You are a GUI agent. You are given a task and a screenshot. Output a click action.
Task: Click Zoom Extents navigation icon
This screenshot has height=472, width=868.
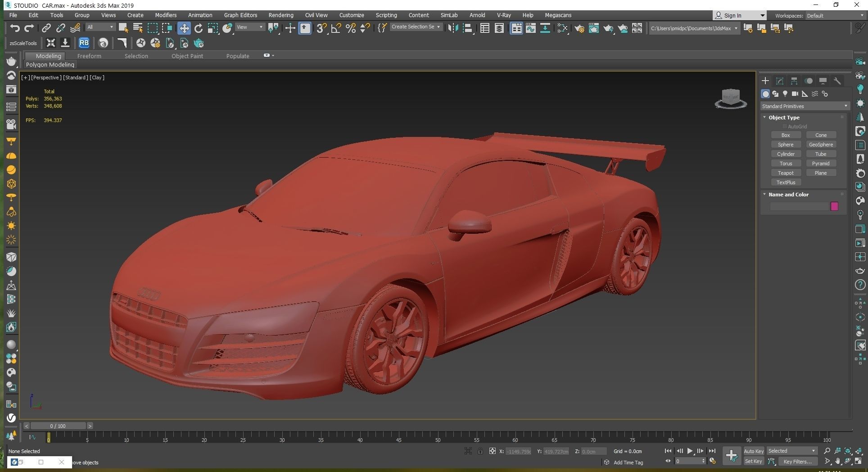pyautogui.click(x=848, y=451)
